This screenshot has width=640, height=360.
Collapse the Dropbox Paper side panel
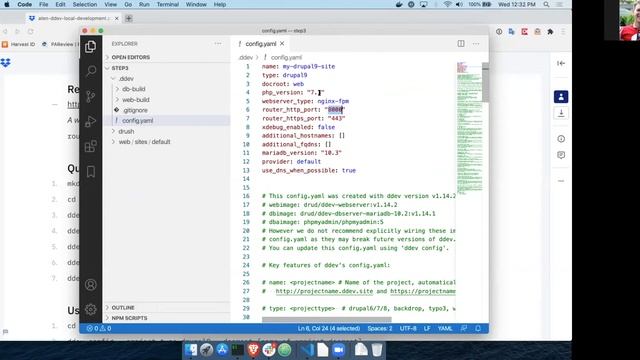[x=561, y=63]
